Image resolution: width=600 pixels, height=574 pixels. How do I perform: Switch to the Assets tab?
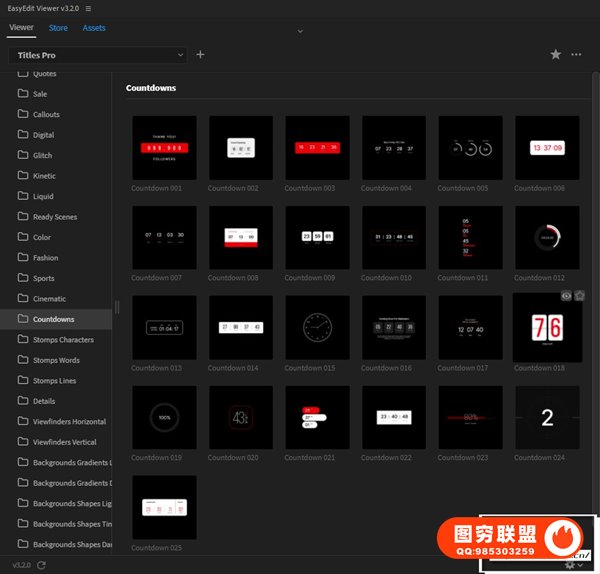pyautogui.click(x=94, y=28)
